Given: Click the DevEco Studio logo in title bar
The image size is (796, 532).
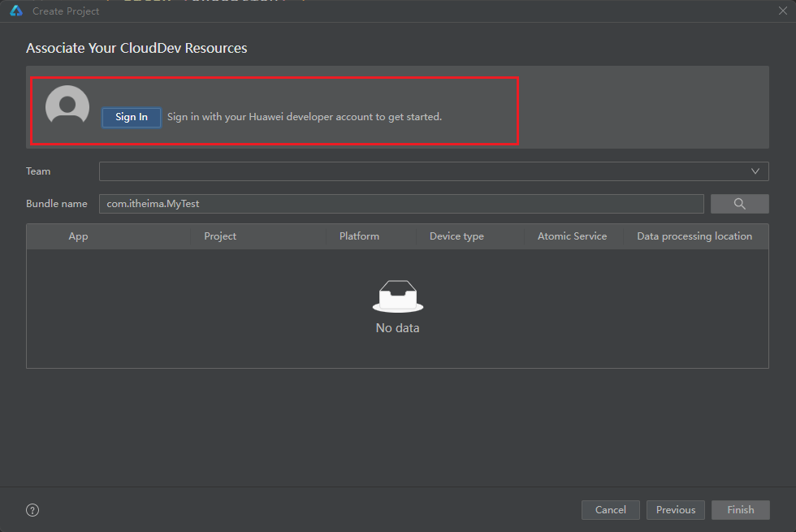Looking at the screenshot, I should point(16,11).
